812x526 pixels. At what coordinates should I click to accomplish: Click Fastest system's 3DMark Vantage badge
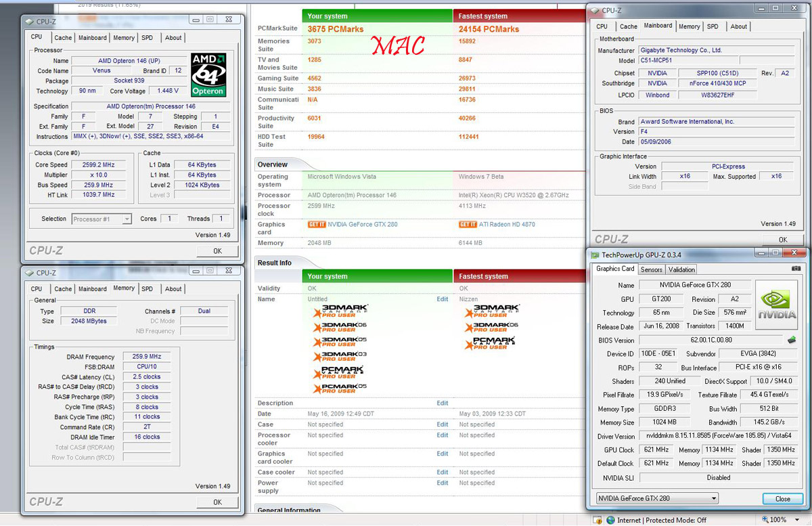click(491, 311)
